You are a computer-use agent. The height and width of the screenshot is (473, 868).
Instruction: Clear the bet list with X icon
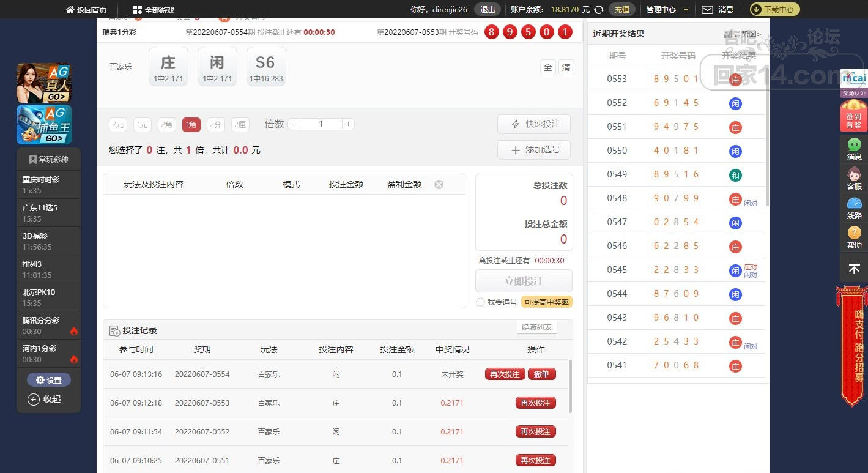coord(439,184)
